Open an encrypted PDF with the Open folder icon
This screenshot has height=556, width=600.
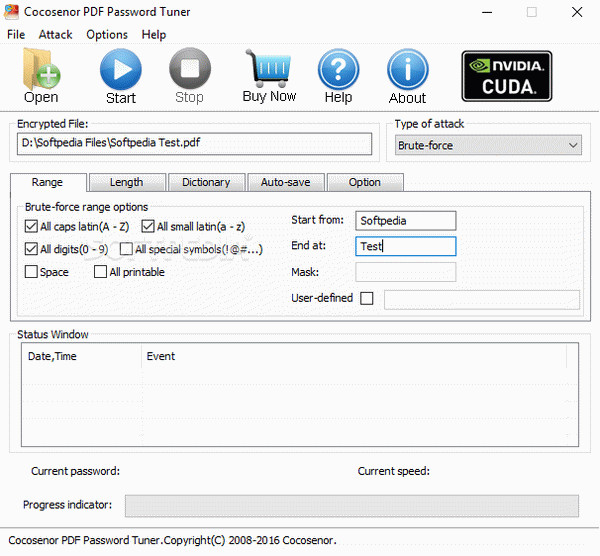point(41,75)
